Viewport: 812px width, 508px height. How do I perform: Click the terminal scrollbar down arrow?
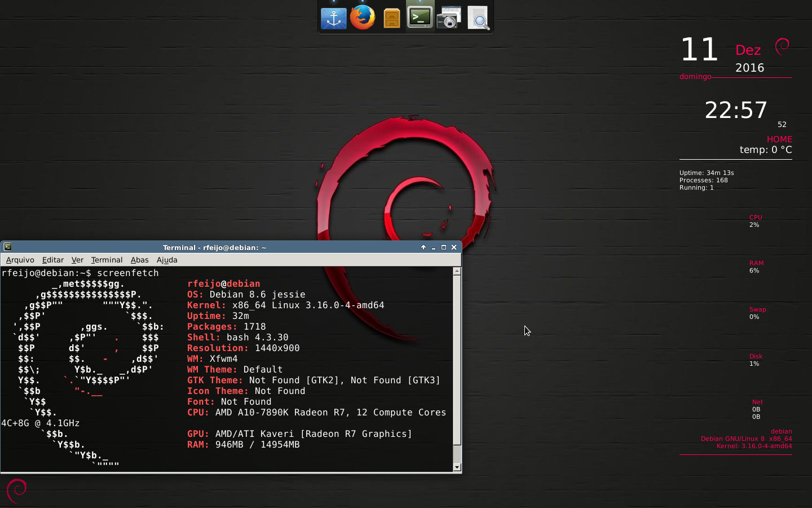pos(457,467)
